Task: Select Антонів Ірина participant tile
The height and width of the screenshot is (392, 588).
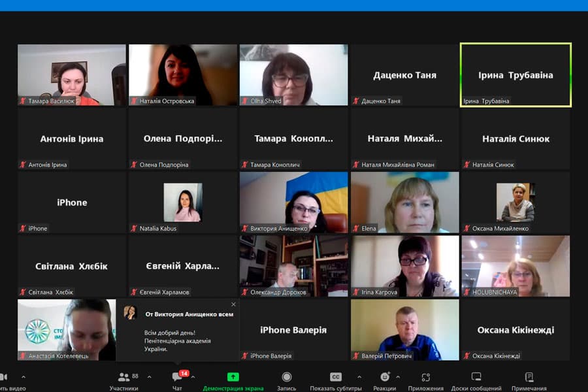Action: (72, 139)
